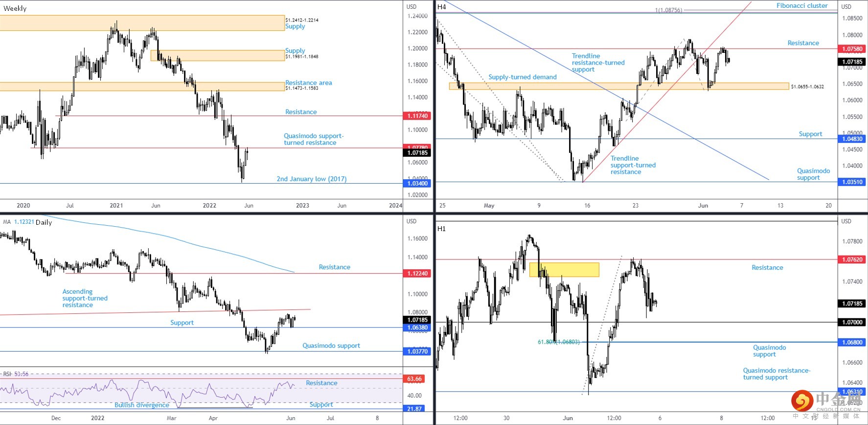Click the 1.07185 price tag on H4 chart
The width and height of the screenshot is (868, 425).
[852, 62]
